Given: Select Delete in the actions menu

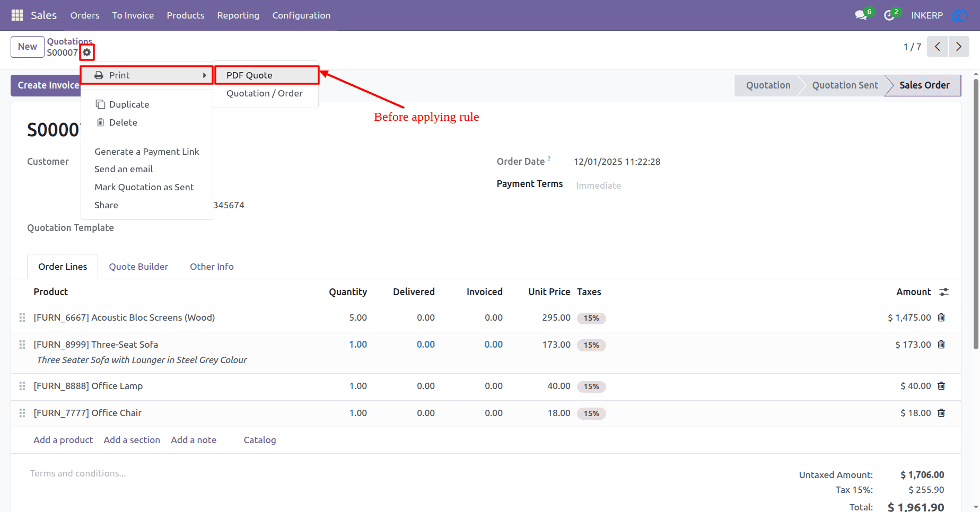Looking at the screenshot, I should point(147,122).
